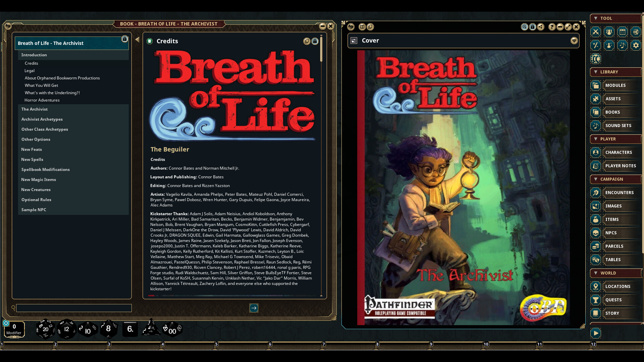Open the Calendar tool icon

pyautogui.click(x=623, y=32)
